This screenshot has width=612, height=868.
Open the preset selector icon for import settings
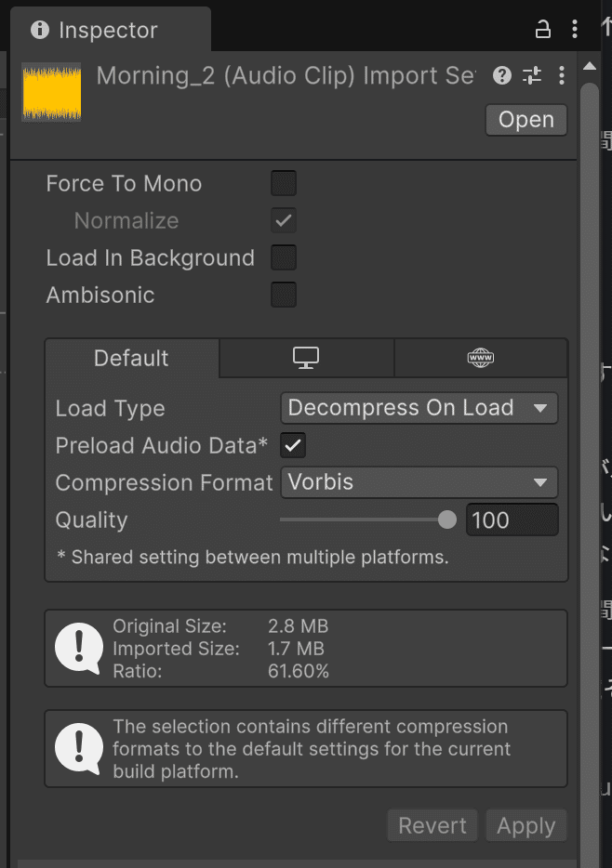click(532, 75)
